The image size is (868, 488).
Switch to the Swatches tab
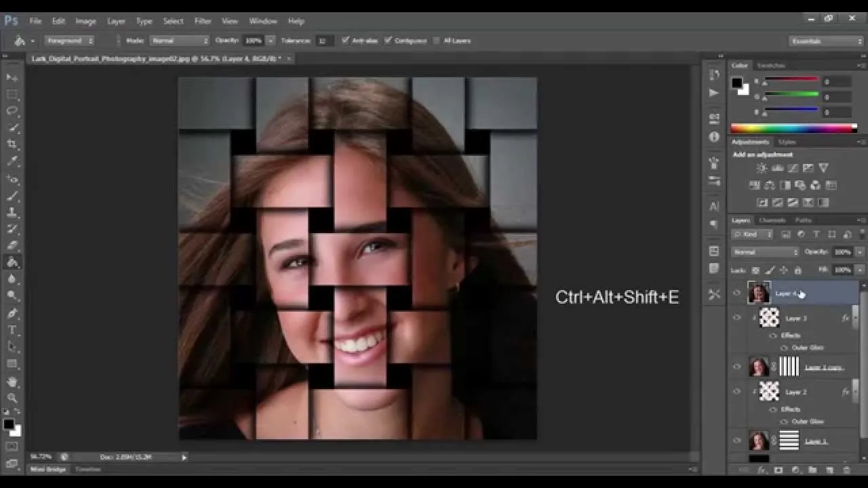[x=770, y=66]
